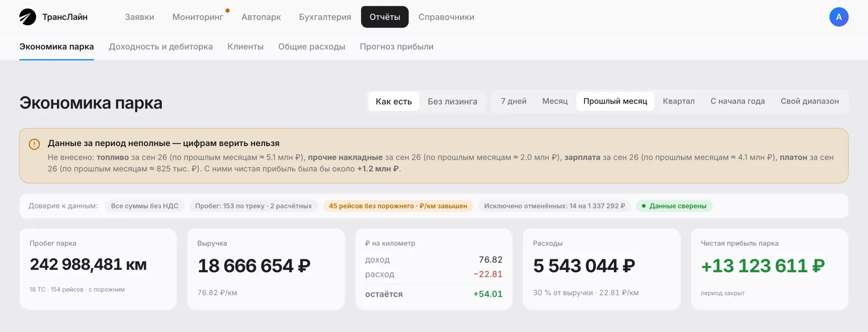868x332 pixels.
Task: Open the Автопарк menu item
Action: coord(261,17)
